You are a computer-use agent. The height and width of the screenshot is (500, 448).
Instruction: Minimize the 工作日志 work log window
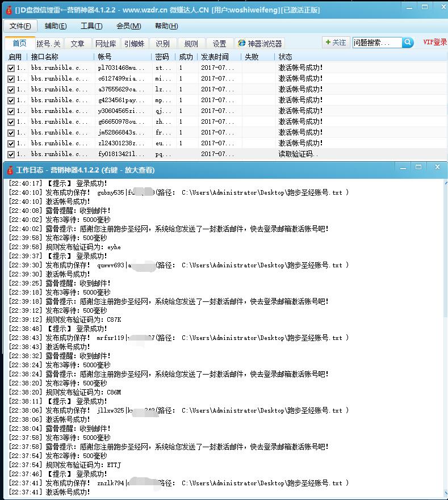coord(403,168)
